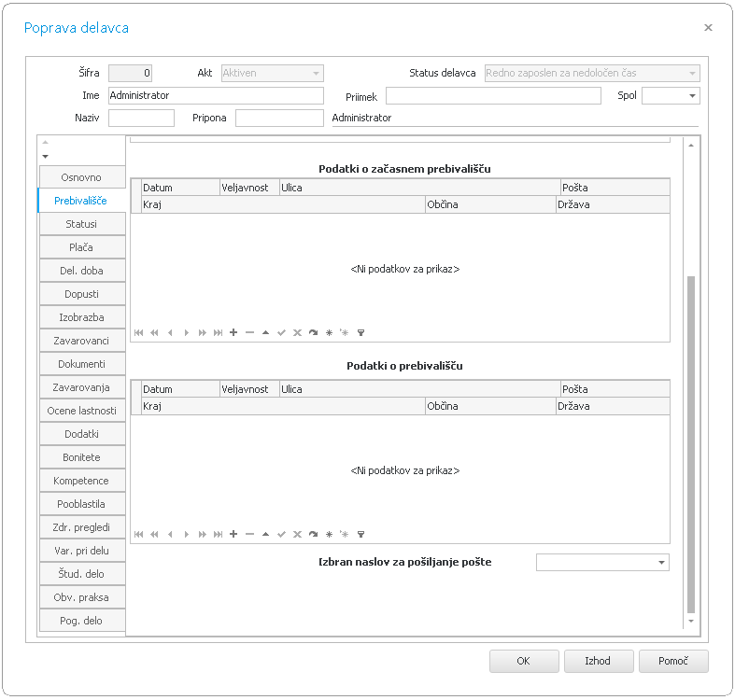
Task: Click down arrow above the Osnovno tab
Action: pyautogui.click(x=46, y=157)
